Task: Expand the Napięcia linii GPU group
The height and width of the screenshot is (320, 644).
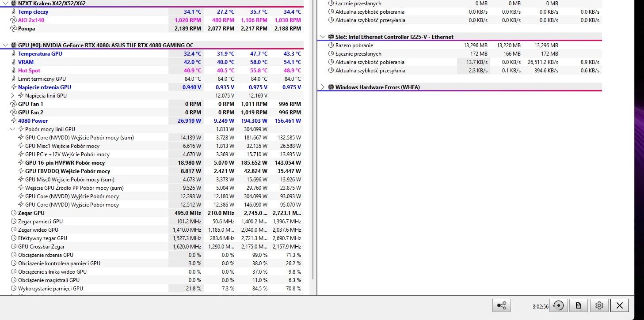Action: point(12,96)
